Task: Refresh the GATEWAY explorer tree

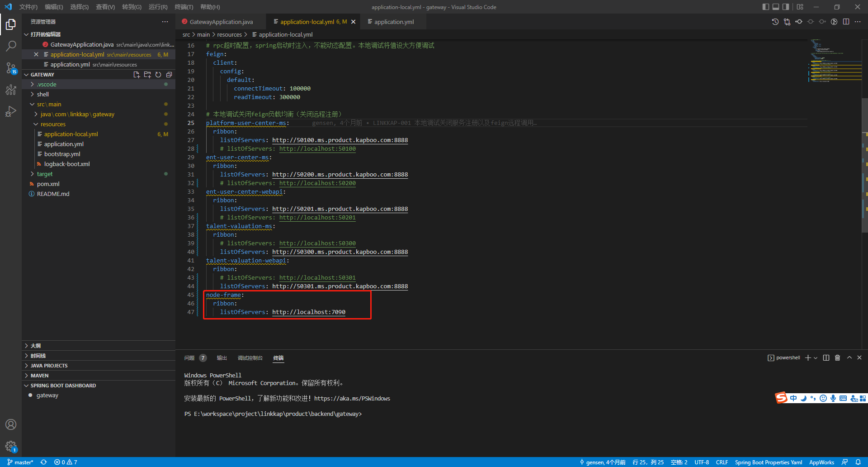Action: click(158, 75)
